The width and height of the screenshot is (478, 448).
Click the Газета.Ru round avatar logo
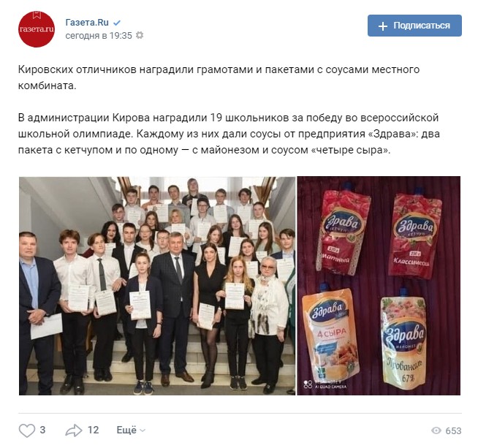(37, 29)
